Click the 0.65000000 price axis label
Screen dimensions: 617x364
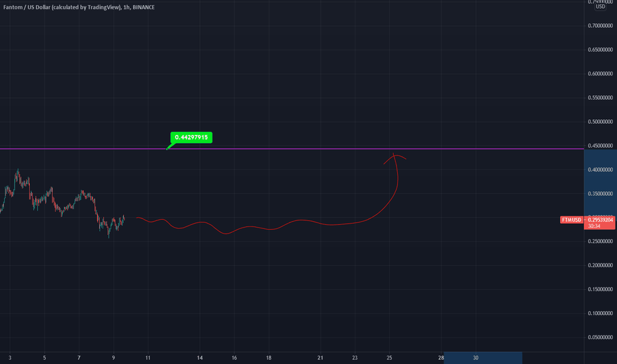(600, 50)
